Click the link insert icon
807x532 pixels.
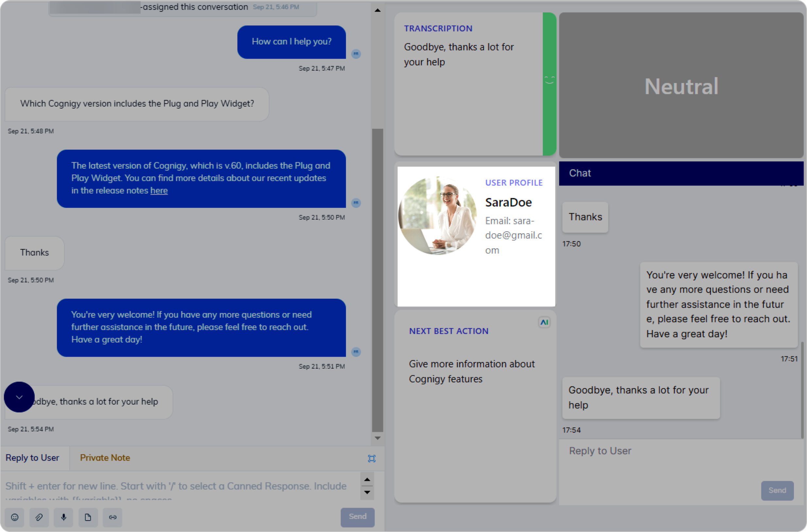pyautogui.click(x=112, y=517)
